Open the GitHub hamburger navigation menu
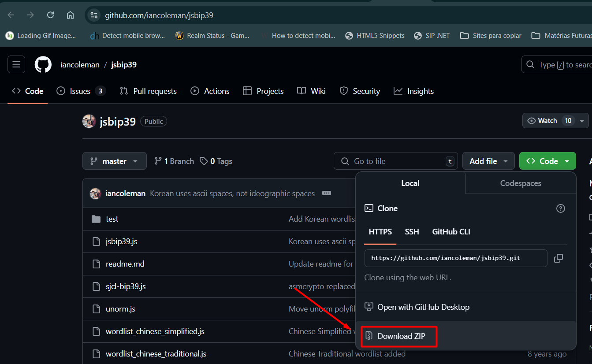 pos(16,65)
